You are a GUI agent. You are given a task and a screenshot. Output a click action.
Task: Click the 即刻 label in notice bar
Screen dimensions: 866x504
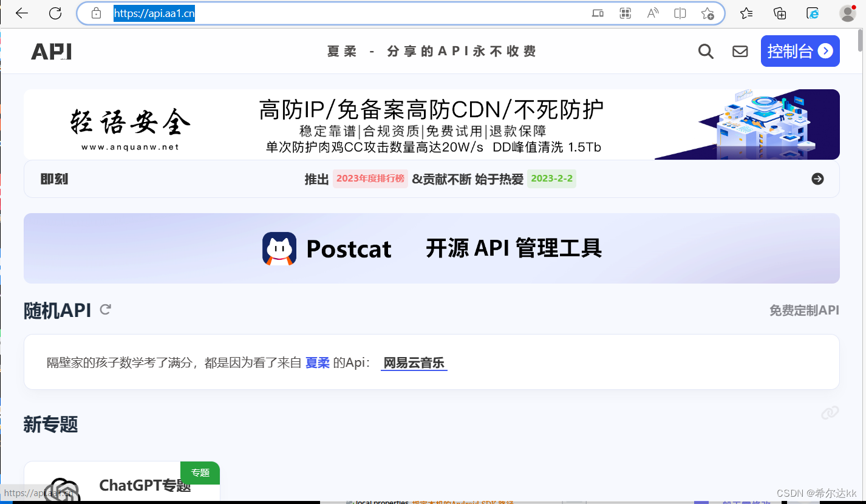coord(54,179)
